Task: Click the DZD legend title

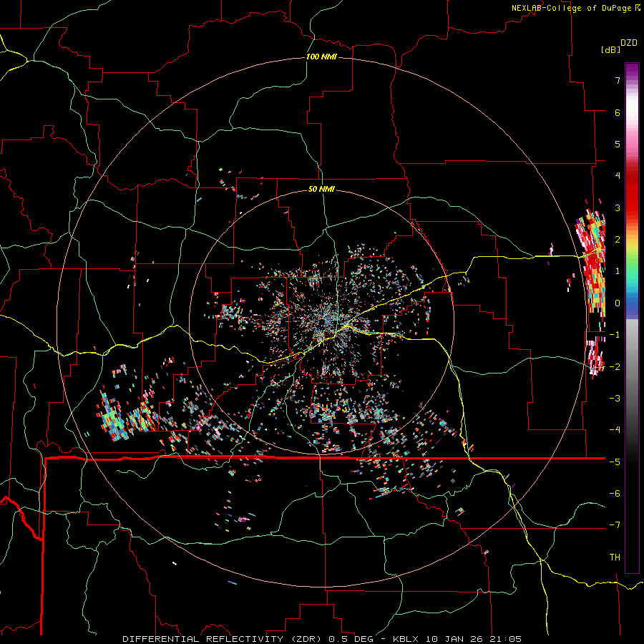Action: coord(629,43)
